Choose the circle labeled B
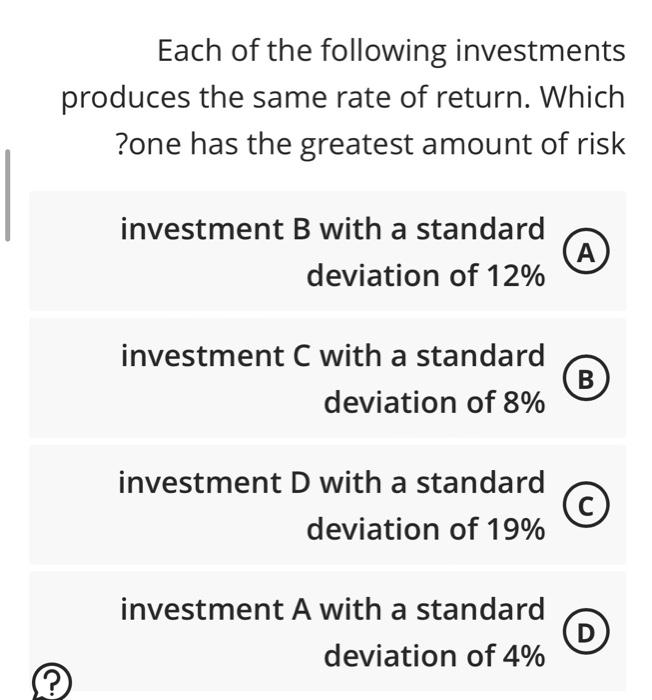The width and height of the screenshot is (652, 700). 589,378
